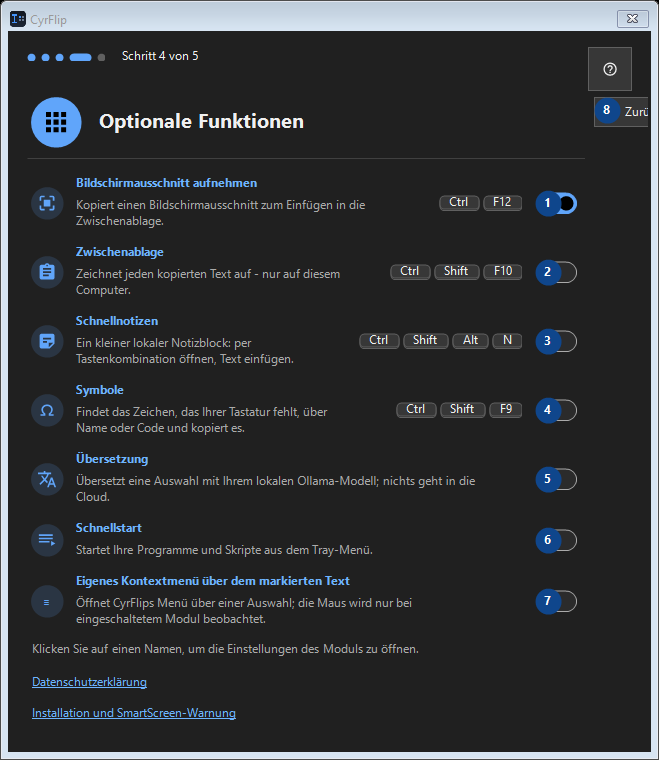The image size is (659, 760).
Task: Click the menu icon beside Eigenes Kontextmenü
Action: 47,602
